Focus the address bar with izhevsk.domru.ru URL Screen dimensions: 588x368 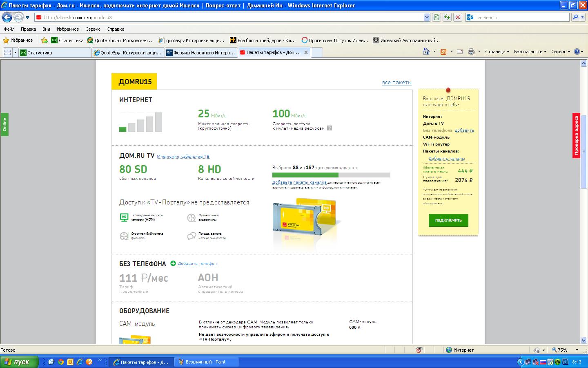[229, 17]
